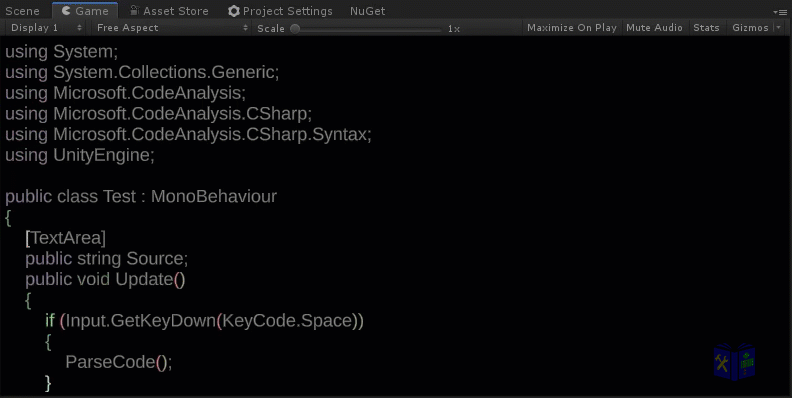The width and height of the screenshot is (792, 398).
Task: Click the Pac-Man icon on Game tab
Action: coord(66,11)
